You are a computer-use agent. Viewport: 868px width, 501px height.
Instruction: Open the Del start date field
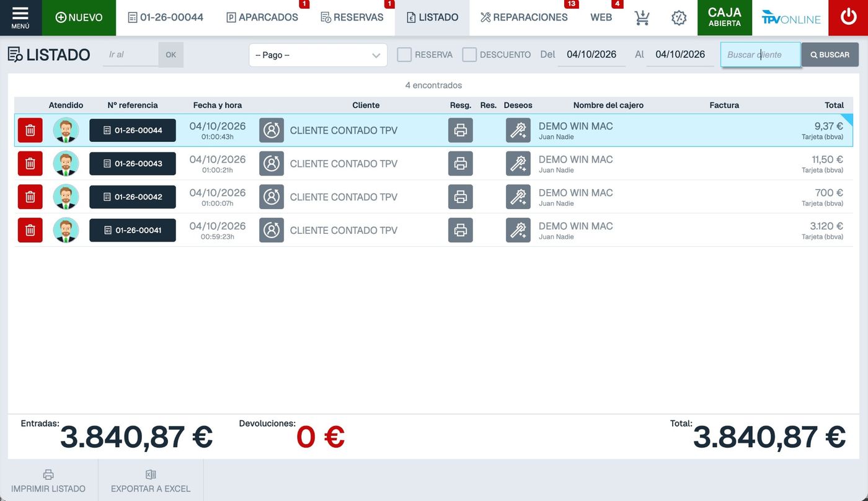pyautogui.click(x=591, y=55)
